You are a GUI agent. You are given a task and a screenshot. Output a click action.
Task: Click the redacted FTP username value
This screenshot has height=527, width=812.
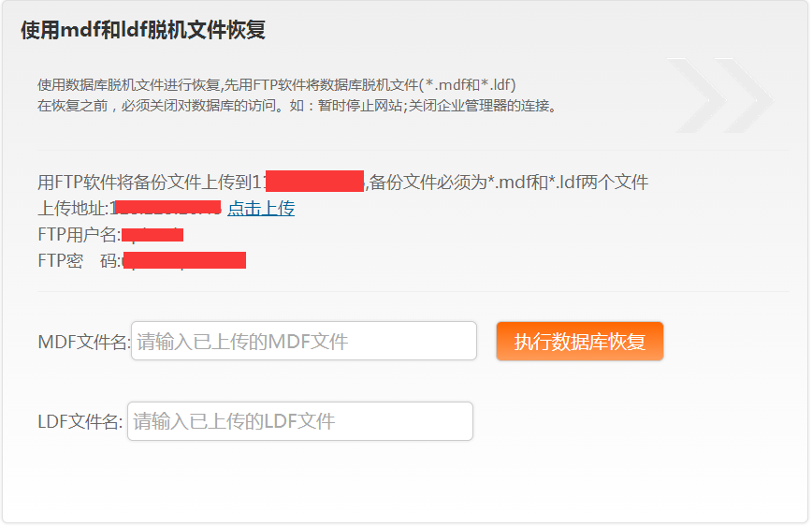click(152, 234)
